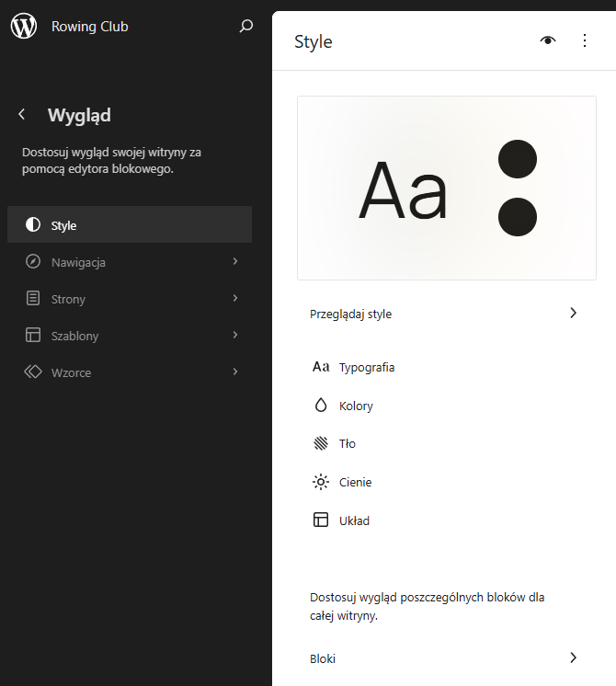The height and width of the screenshot is (686, 616).
Task: Click the black color dots in preview
Action: [x=518, y=189]
